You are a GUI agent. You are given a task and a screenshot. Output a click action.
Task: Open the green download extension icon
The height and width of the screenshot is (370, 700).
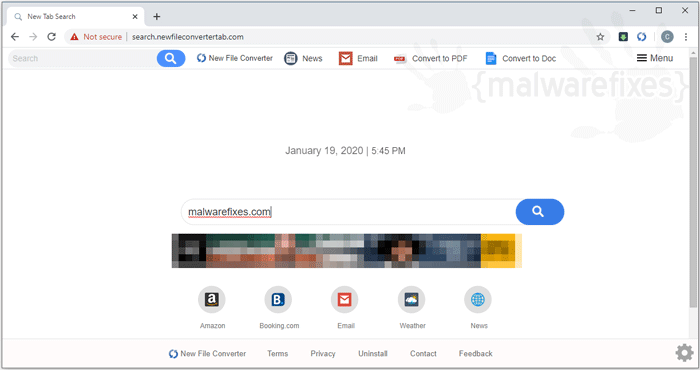(x=623, y=37)
